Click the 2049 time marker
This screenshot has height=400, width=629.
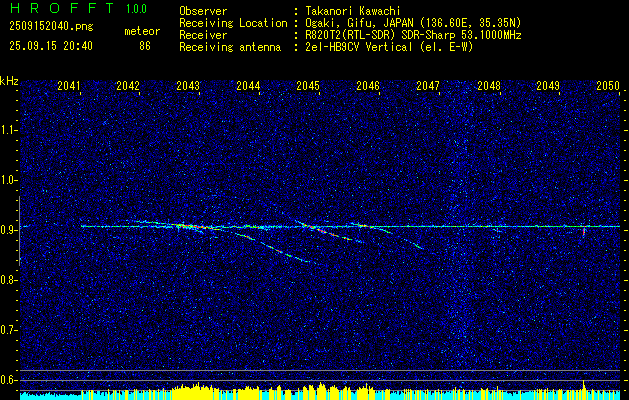(548, 86)
